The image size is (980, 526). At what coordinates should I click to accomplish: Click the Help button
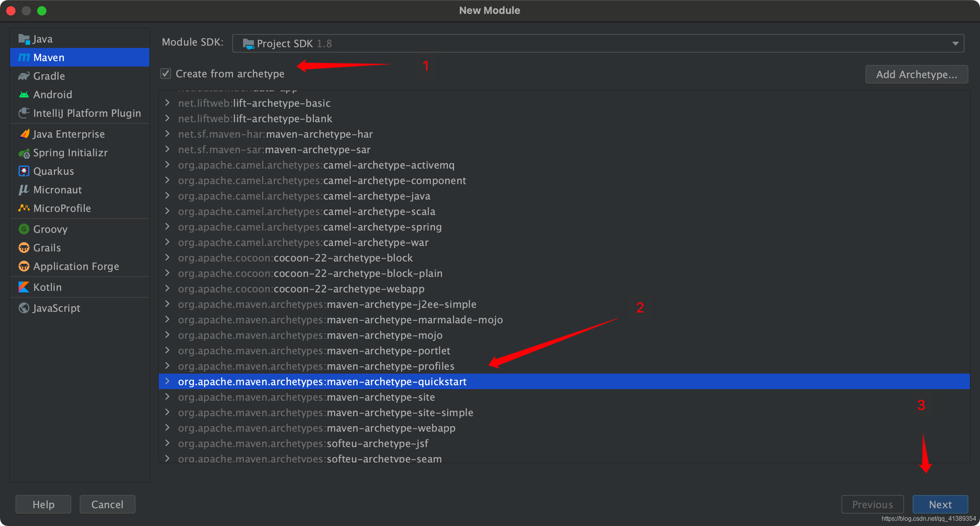coord(43,504)
